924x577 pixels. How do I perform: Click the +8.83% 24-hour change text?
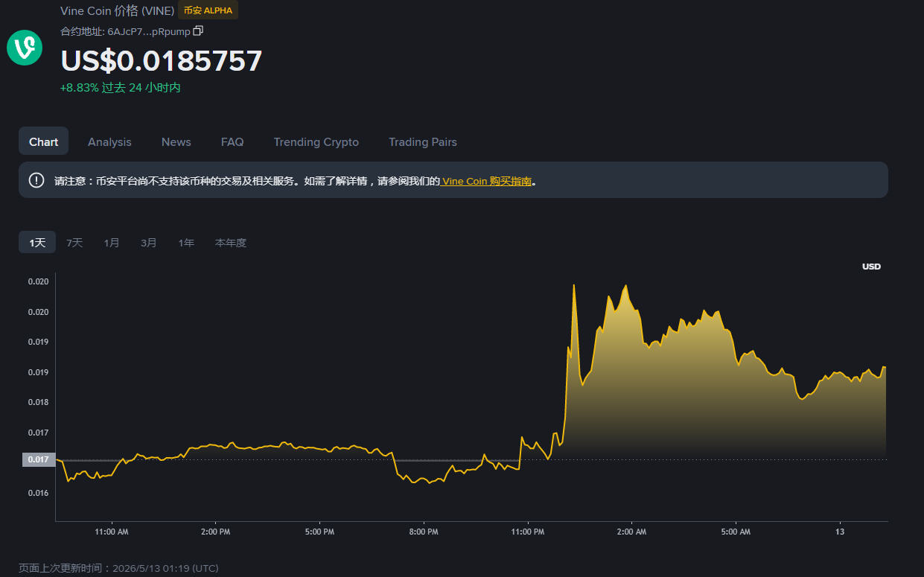pos(121,88)
